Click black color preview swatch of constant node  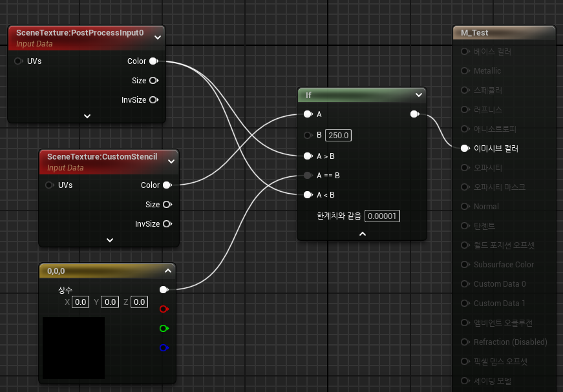[74, 348]
